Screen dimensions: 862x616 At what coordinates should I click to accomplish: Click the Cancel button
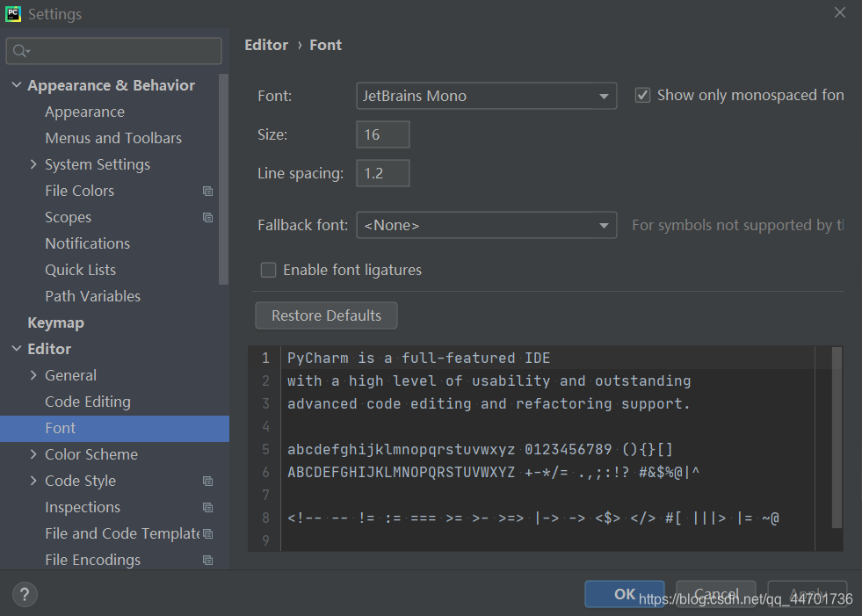point(716,594)
